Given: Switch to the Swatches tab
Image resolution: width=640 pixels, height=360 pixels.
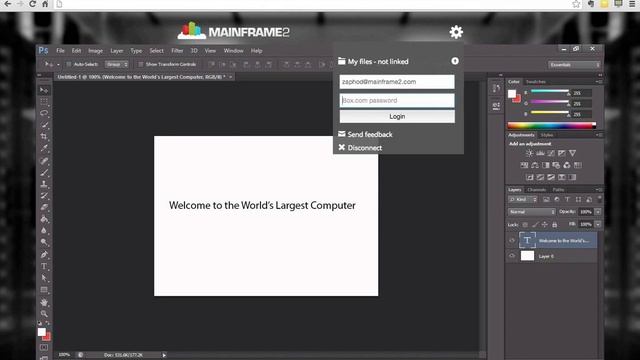Looking at the screenshot, I should pos(536,82).
